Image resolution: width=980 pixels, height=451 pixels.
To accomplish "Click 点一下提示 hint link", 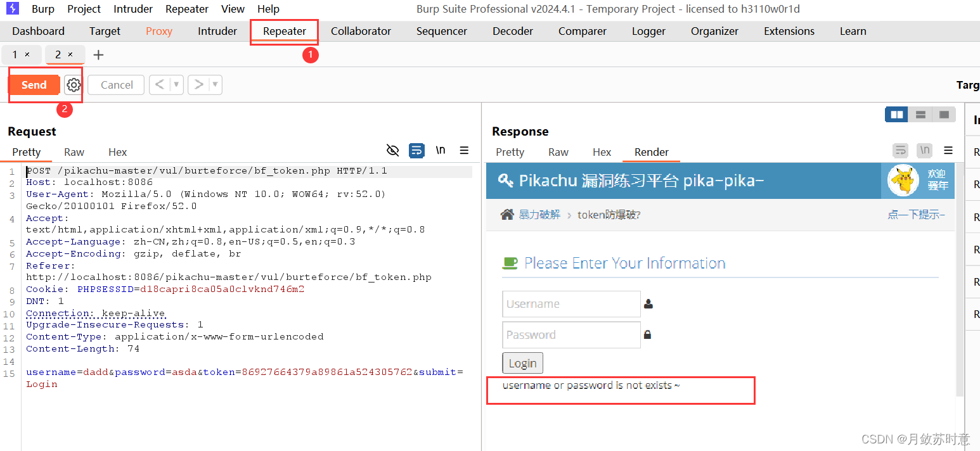I will click(916, 215).
